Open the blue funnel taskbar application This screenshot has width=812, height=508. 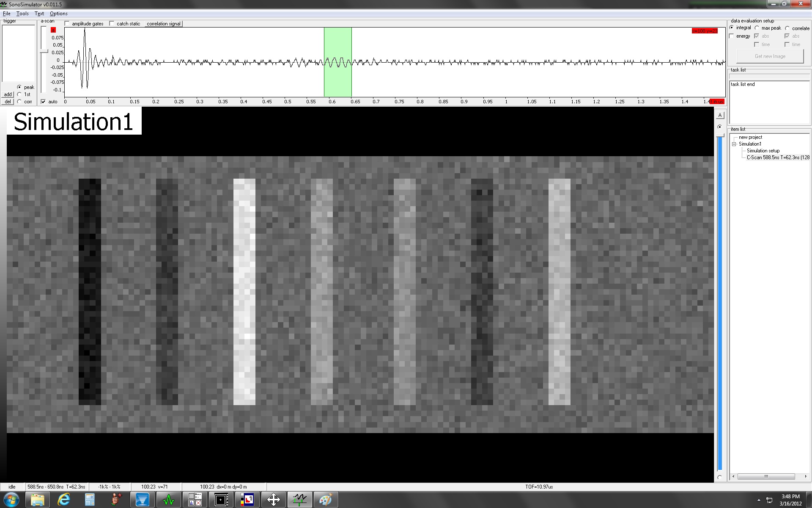142,500
